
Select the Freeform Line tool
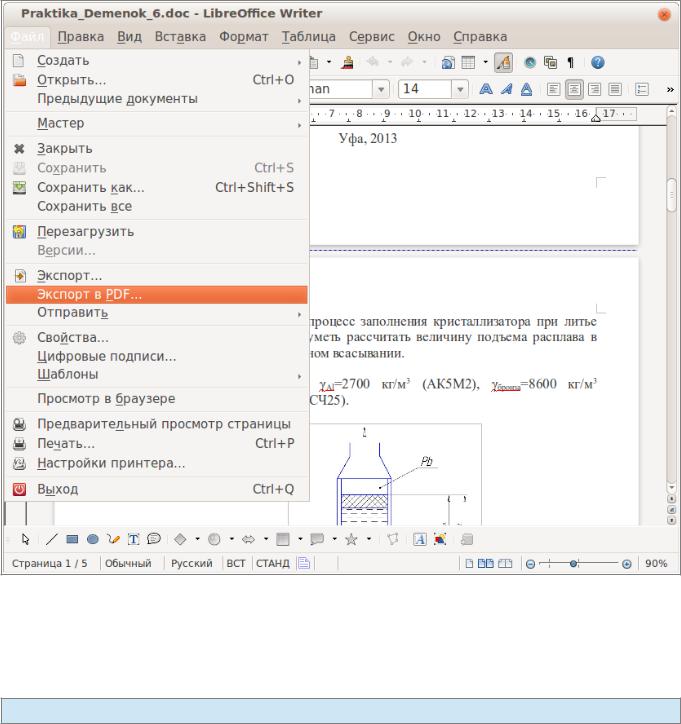point(113,539)
